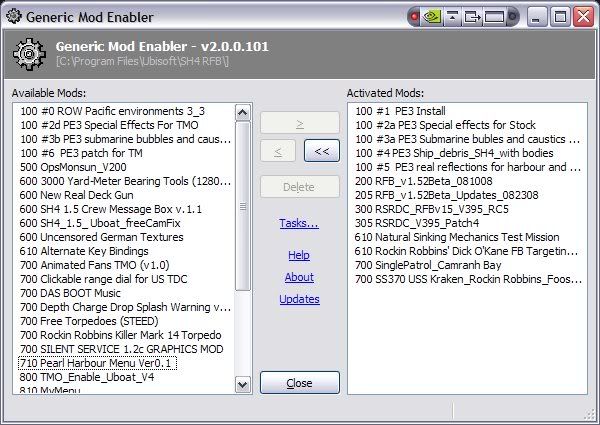Select '100 #2d PE3 Special Effects For TMO'
This screenshot has height=425, width=600.
click(x=109, y=125)
